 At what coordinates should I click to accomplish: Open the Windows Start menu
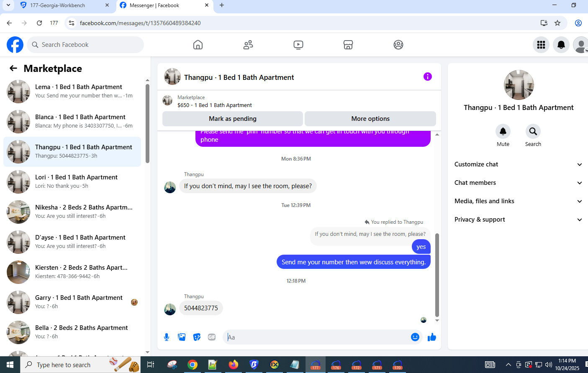tap(10, 365)
